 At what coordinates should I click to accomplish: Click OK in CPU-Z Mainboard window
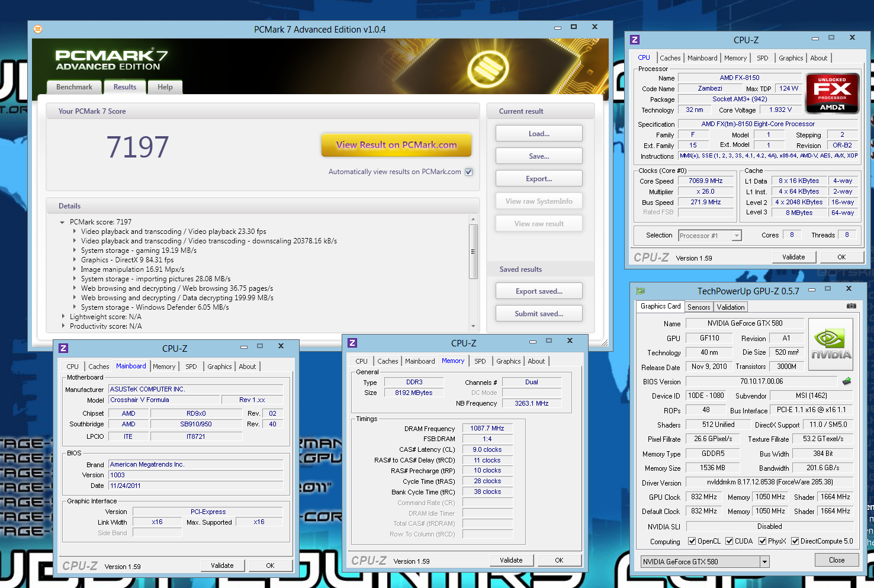[x=270, y=565]
